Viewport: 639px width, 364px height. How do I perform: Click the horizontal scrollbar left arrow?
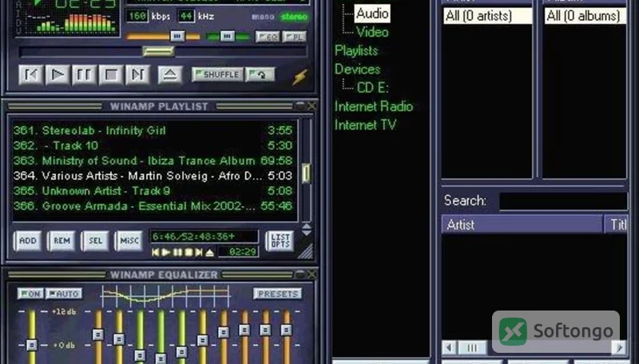coord(449,348)
